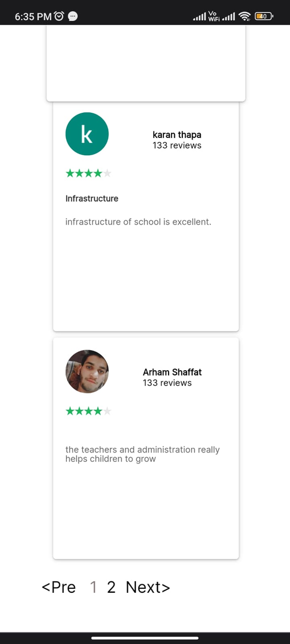
Task: Go to the previous page with <Pre
Action: click(x=59, y=587)
